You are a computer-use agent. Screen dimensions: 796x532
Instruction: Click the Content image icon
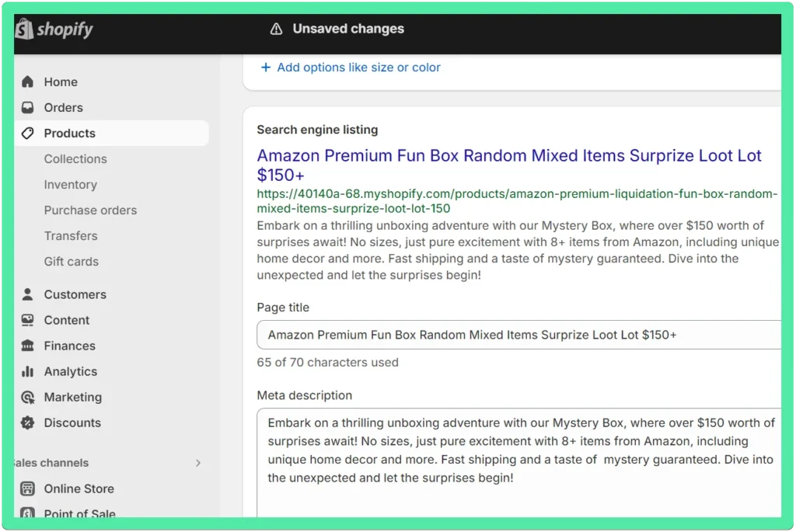[x=27, y=320]
